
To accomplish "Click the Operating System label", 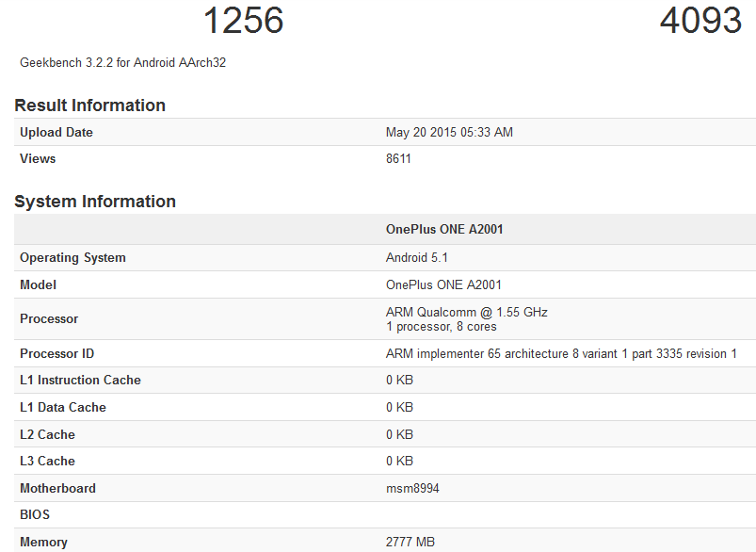I will tap(72, 258).
